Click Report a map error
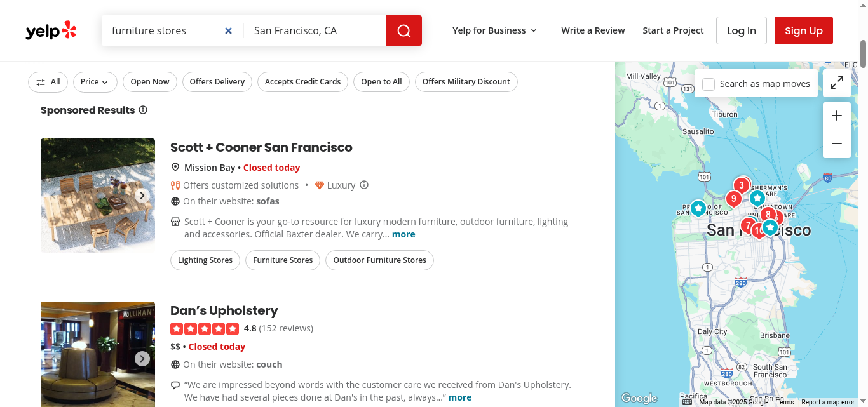The image size is (868, 407). 828,402
